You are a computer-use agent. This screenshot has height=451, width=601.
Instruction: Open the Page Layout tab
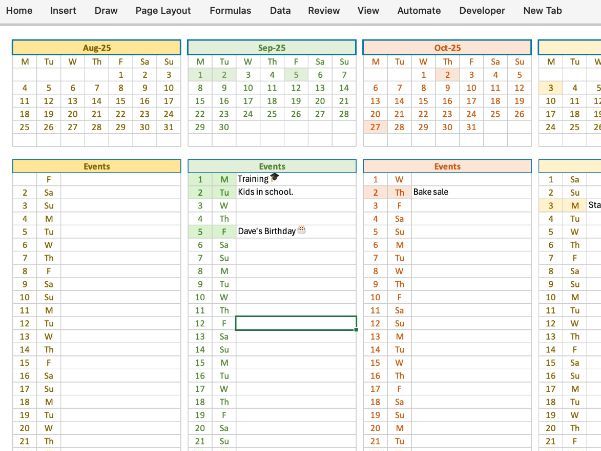tap(163, 11)
